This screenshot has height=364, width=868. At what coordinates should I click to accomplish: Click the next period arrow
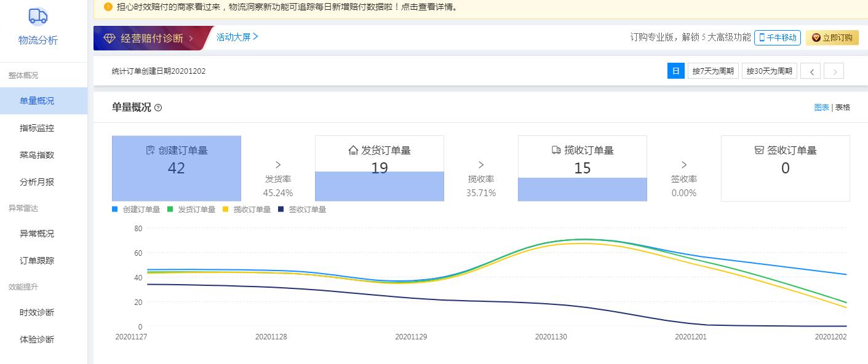(x=834, y=71)
